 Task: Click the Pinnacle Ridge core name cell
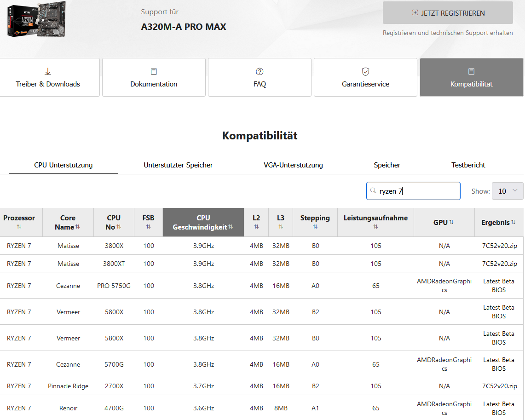[x=68, y=386]
